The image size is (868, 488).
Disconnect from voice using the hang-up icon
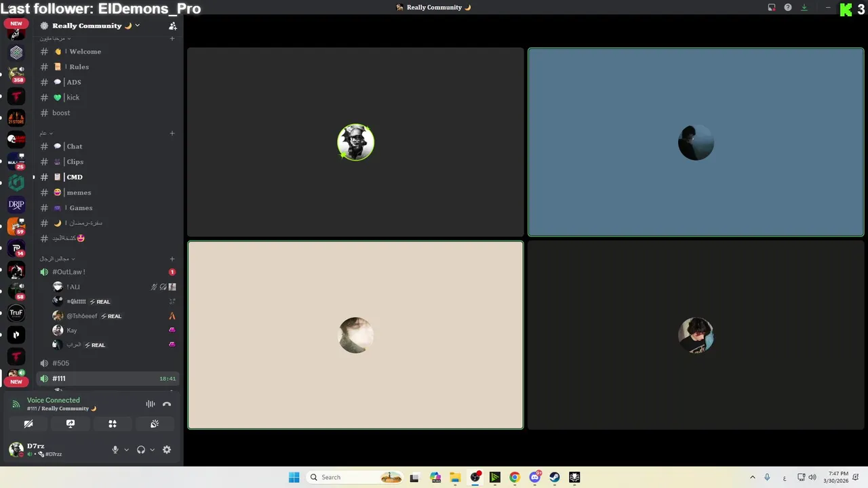pos(167,404)
